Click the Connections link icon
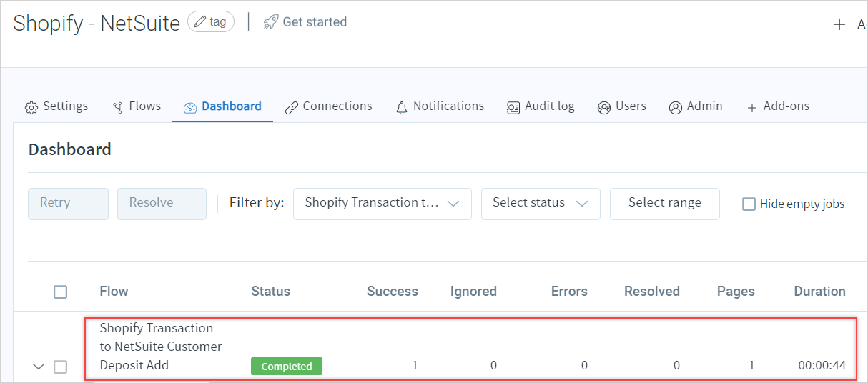This screenshot has height=383, width=868. pyautogui.click(x=291, y=107)
